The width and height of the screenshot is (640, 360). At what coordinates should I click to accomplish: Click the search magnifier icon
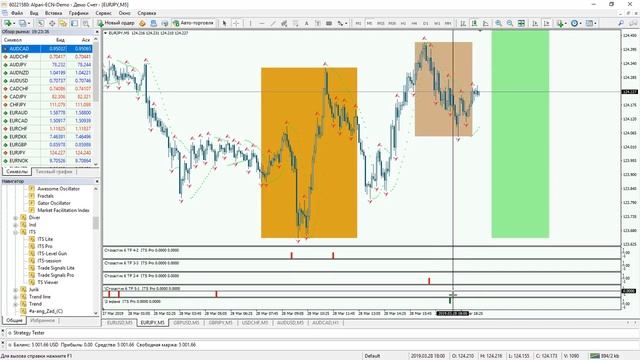(x=621, y=23)
